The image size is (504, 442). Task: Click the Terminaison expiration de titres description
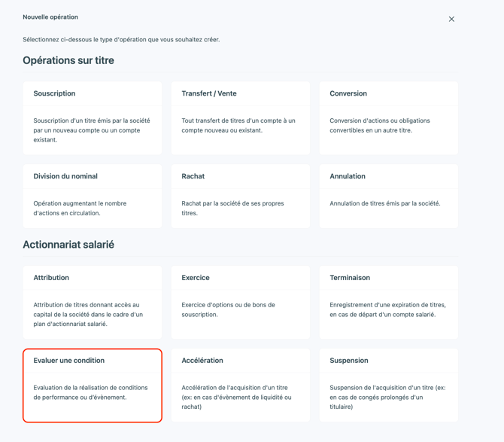click(x=387, y=309)
